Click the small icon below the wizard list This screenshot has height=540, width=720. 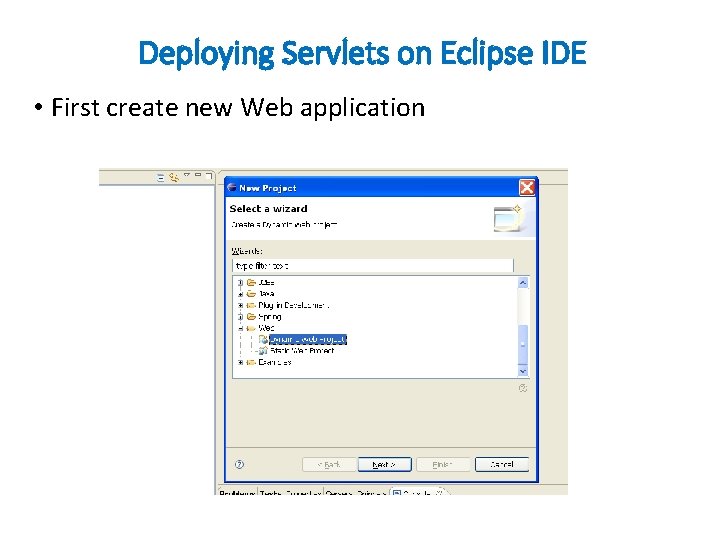point(523,388)
